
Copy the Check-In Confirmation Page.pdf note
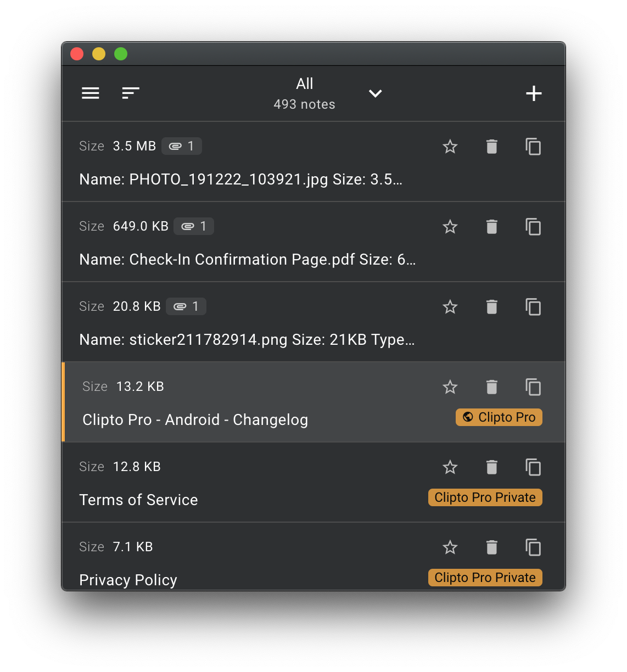pyautogui.click(x=533, y=227)
